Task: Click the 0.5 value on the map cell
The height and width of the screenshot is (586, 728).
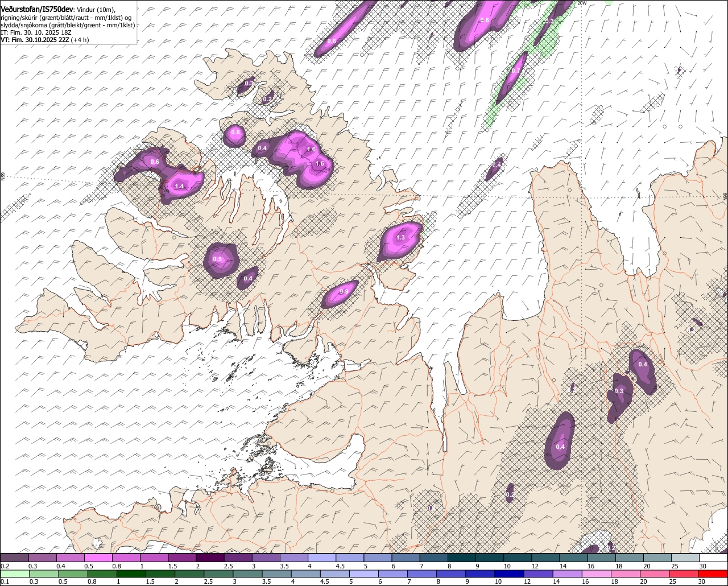Action: pyautogui.click(x=218, y=259)
